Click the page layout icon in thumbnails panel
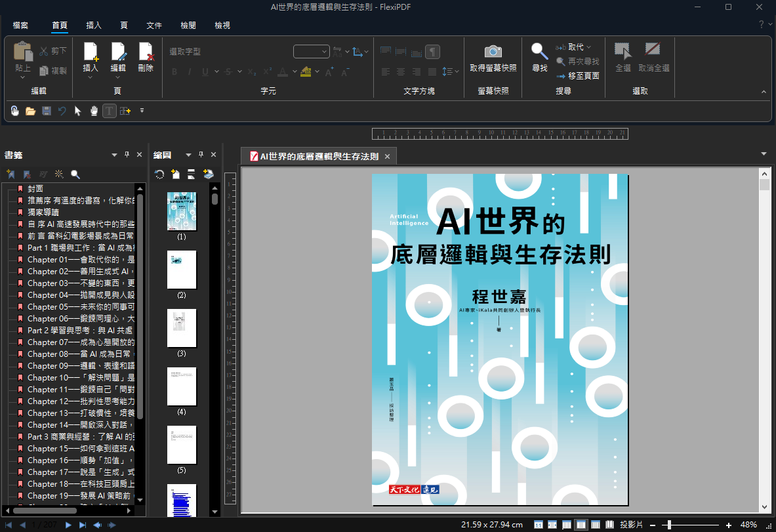Image resolution: width=776 pixels, height=532 pixels. [191, 174]
